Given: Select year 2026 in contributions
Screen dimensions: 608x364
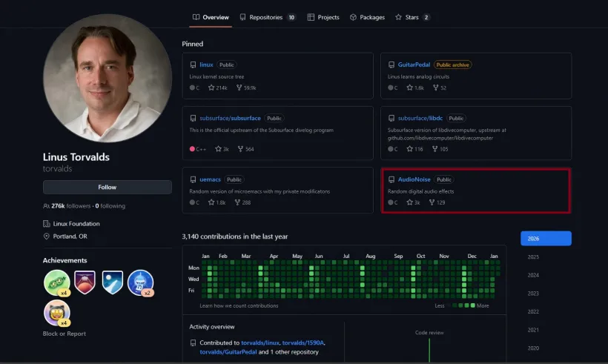Looking at the screenshot, I should (x=546, y=239).
